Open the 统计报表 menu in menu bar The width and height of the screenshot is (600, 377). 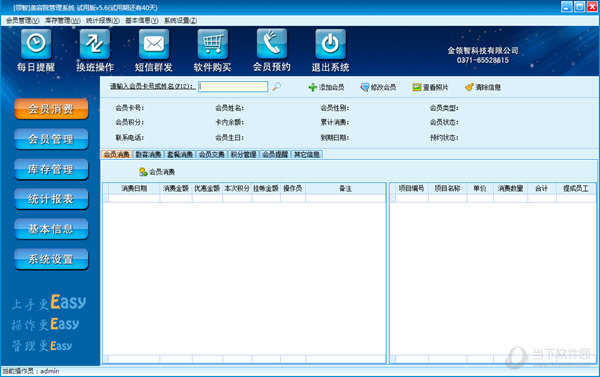coord(102,21)
